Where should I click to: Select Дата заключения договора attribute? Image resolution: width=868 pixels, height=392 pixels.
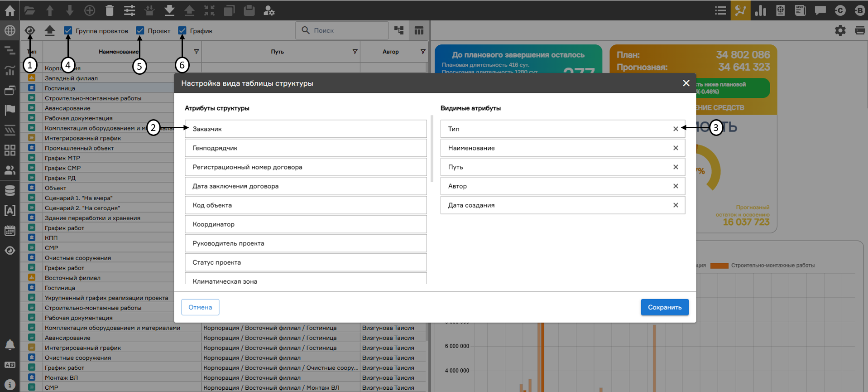click(x=306, y=186)
